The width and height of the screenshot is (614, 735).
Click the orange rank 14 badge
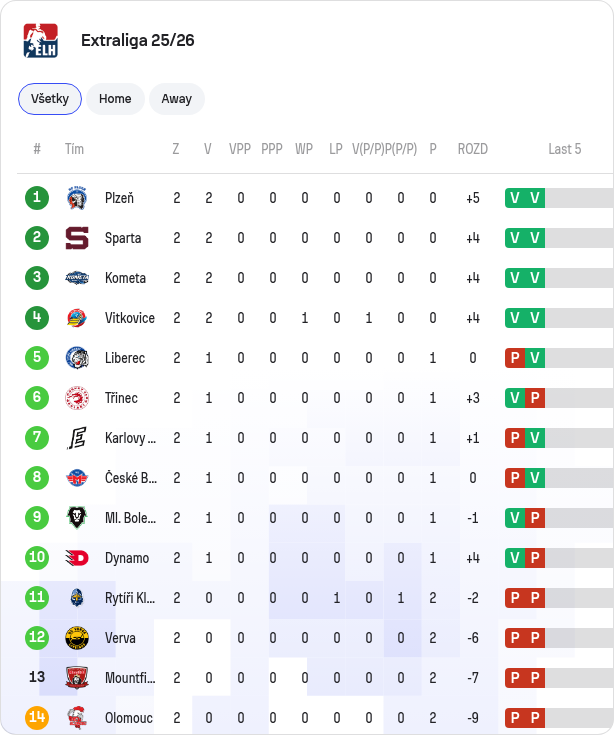click(x=37, y=718)
